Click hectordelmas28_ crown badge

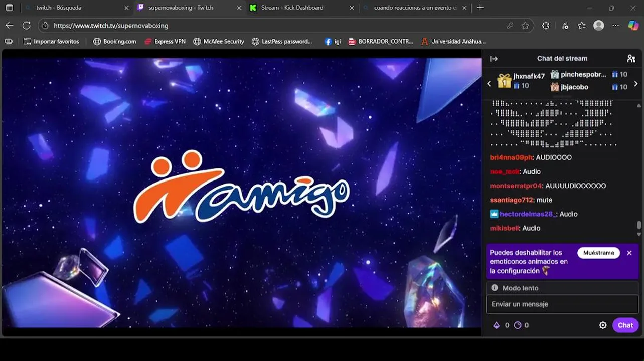[494, 214]
